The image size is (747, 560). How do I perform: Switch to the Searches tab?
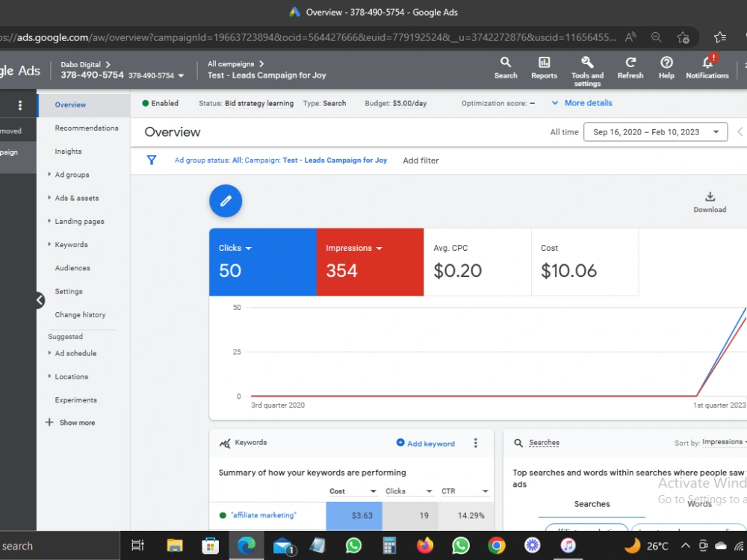592,504
